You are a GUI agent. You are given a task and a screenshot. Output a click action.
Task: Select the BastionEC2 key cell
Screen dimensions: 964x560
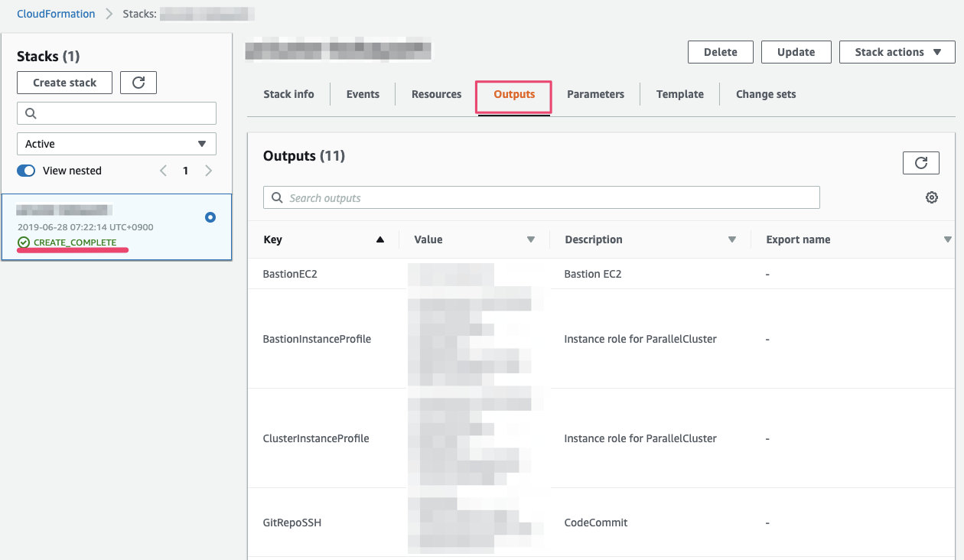tap(290, 274)
